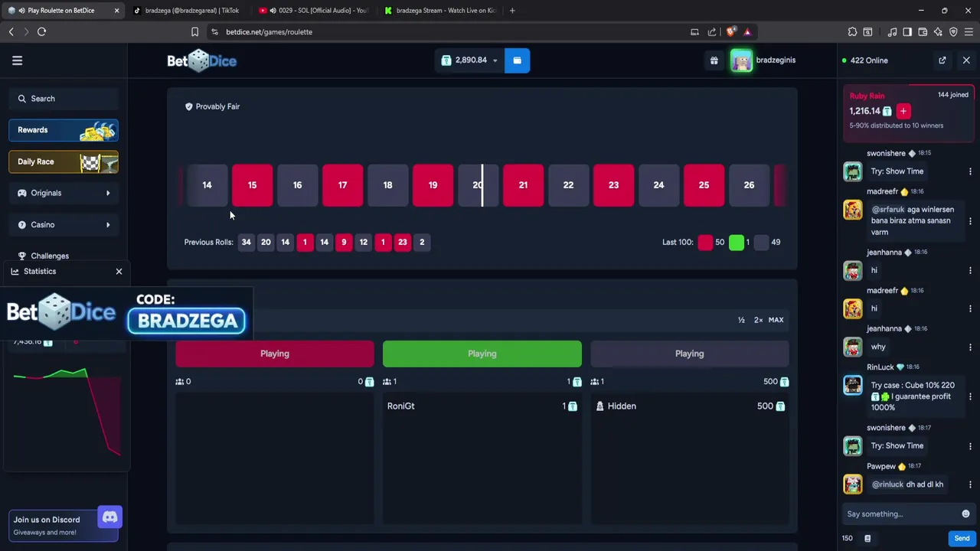The height and width of the screenshot is (551, 980).
Task: Open the browser main menu
Action: coord(969,32)
